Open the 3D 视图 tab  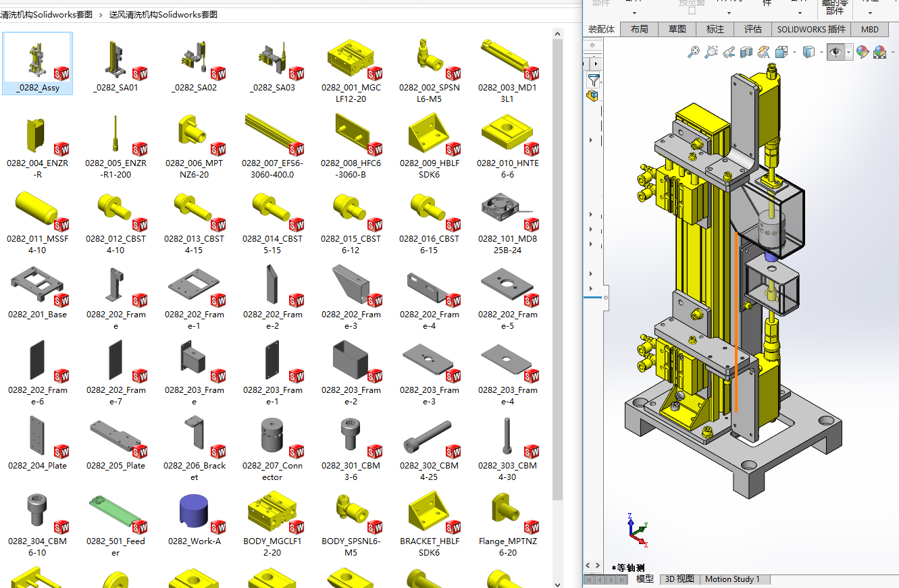[678, 579]
